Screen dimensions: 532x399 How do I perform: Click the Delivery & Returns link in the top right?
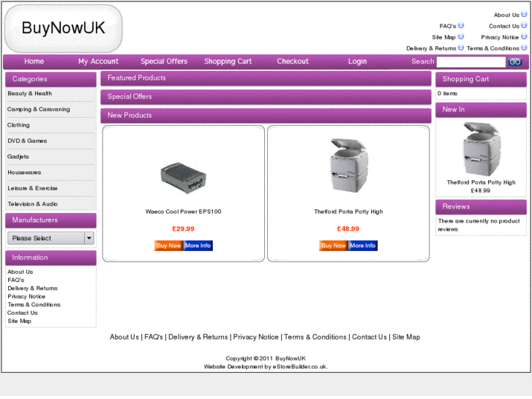coord(431,48)
